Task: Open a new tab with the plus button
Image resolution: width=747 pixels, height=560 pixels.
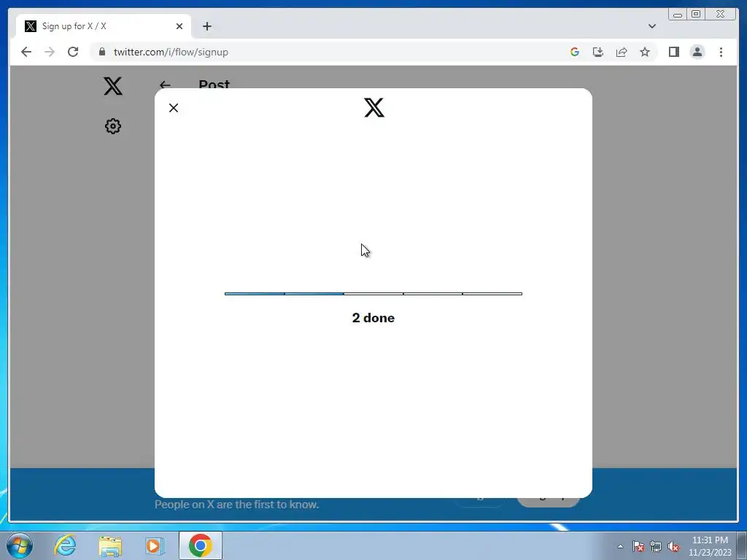Action: pyautogui.click(x=206, y=26)
